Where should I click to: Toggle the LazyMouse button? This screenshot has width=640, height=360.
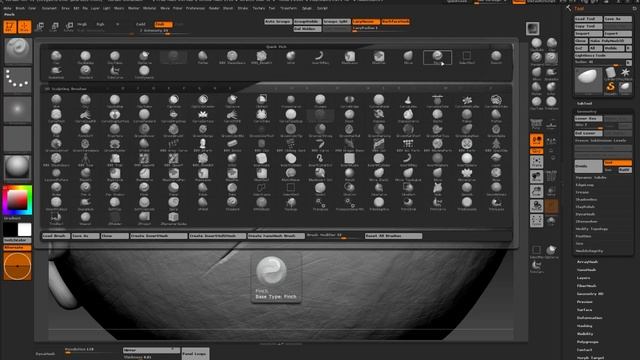click(366, 22)
